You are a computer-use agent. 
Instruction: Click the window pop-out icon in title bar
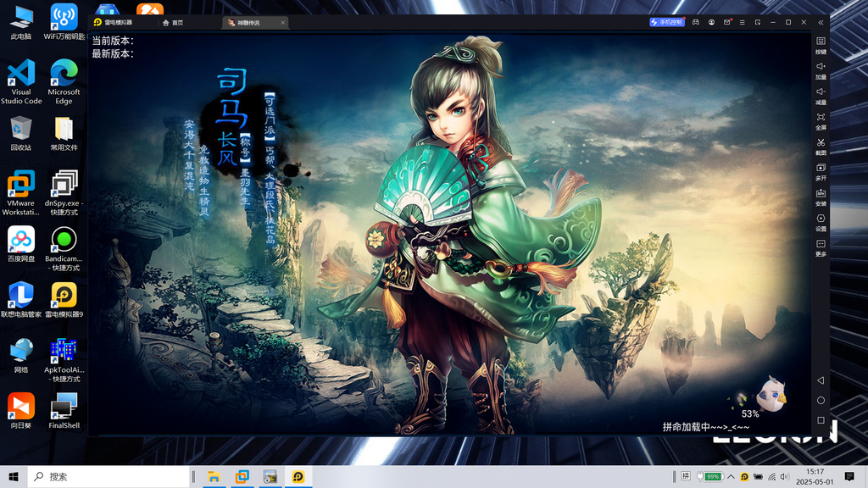[x=758, y=22]
